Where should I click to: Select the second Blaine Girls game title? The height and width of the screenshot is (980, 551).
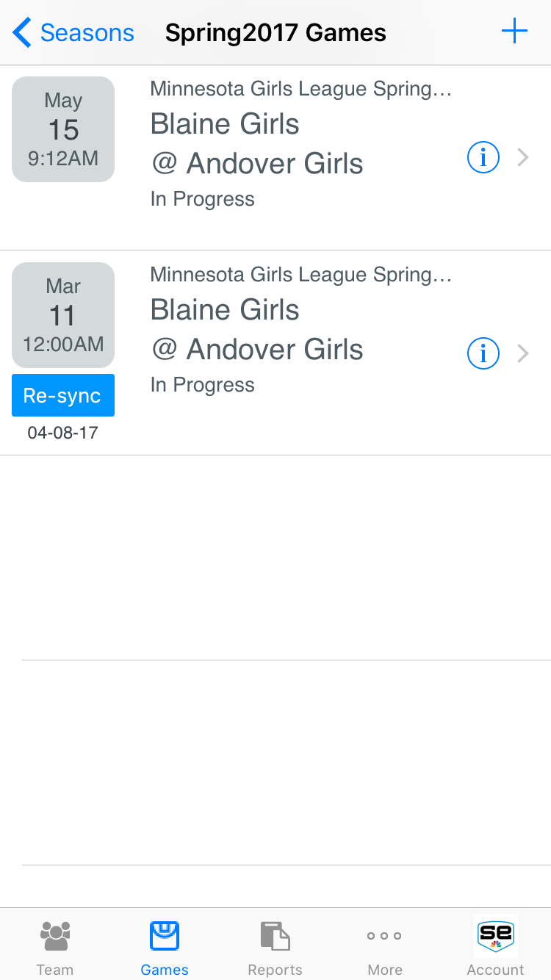[x=225, y=310]
